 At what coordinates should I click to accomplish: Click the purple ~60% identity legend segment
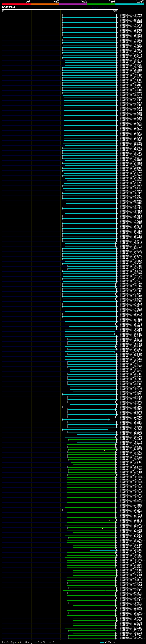click(73, 4)
